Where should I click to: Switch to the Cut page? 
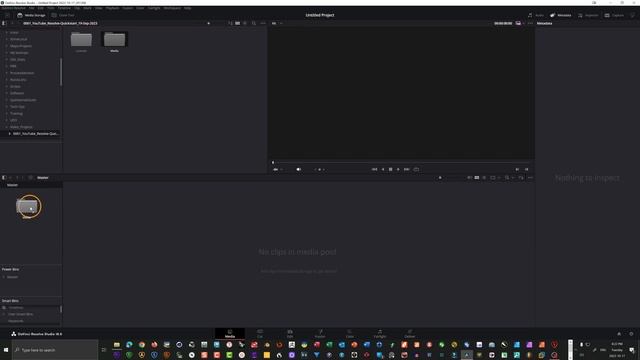pos(260,333)
